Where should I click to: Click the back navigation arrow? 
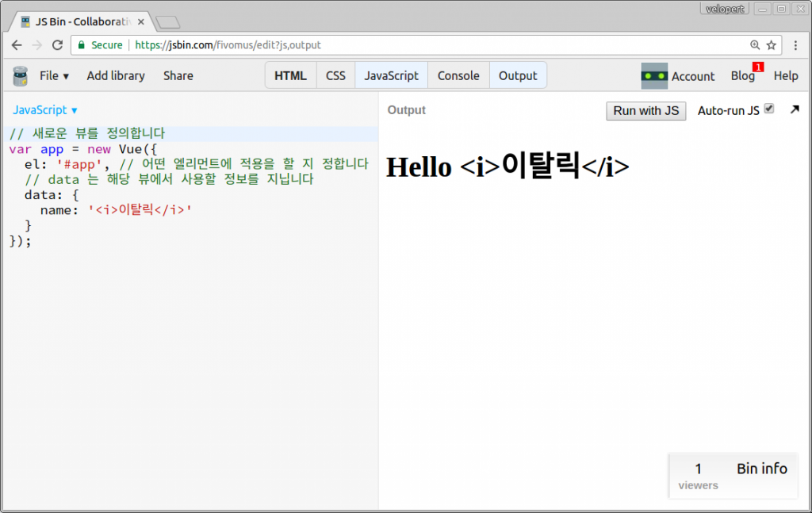tap(17, 45)
